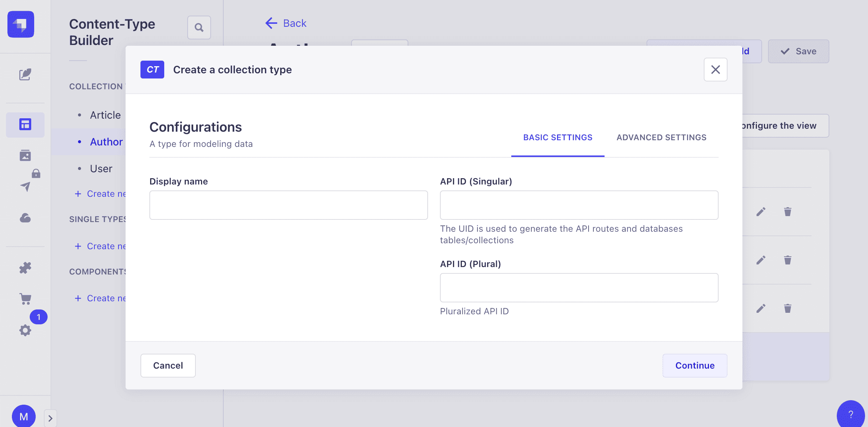Expand the sidebar with chevron arrow
868x427 pixels.
tap(50, 418)
